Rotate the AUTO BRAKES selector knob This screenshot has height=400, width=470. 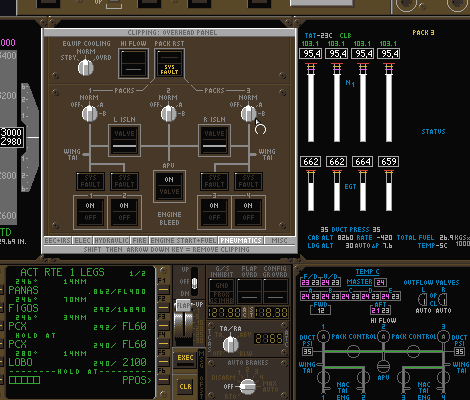click(248, 386)
